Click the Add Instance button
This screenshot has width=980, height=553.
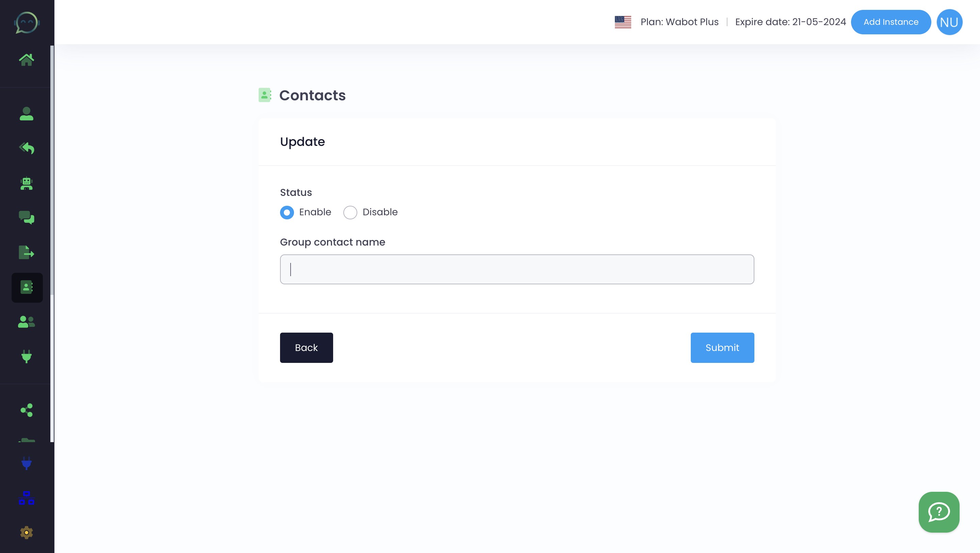[891, 21]
